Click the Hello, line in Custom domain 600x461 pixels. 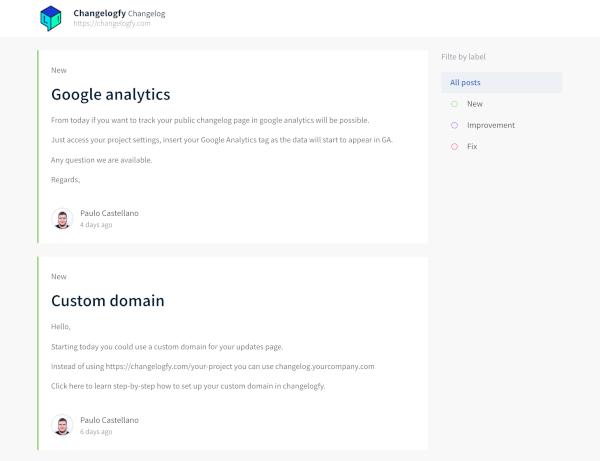pyautogui.click(x=61, y=327)
